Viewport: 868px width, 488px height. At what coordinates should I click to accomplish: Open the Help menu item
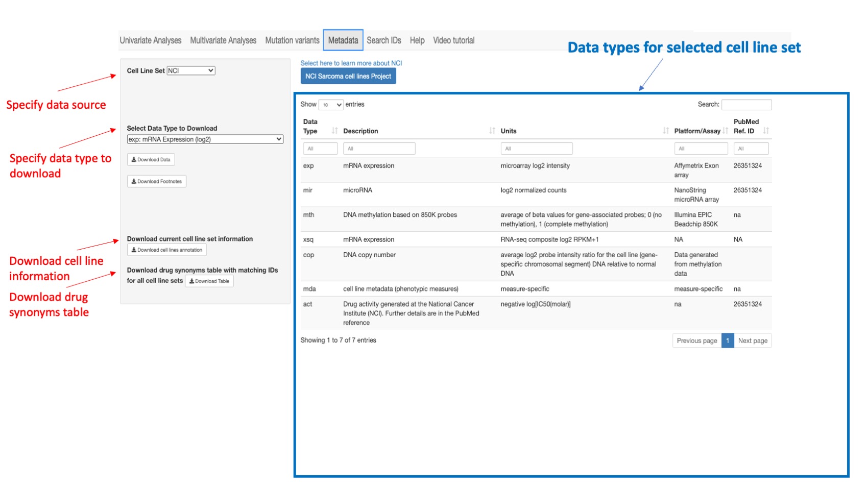coord(417,40)
